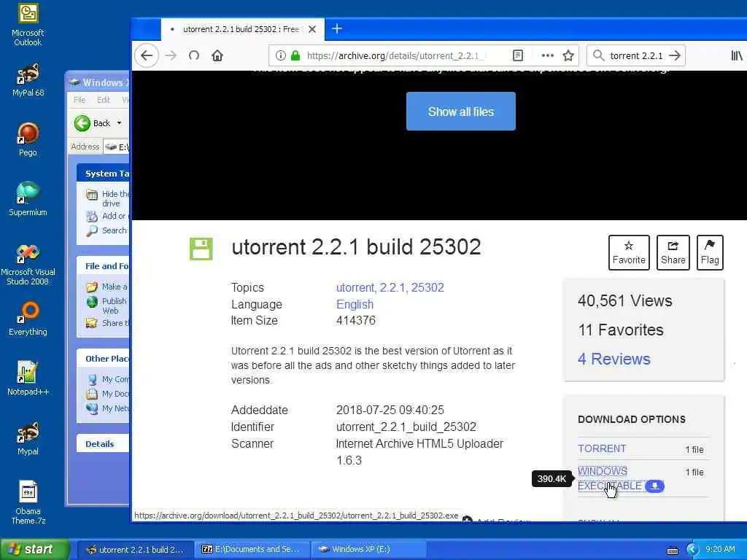
Task: Click download icon beside Windows Executable
Action: click(654, 486)
